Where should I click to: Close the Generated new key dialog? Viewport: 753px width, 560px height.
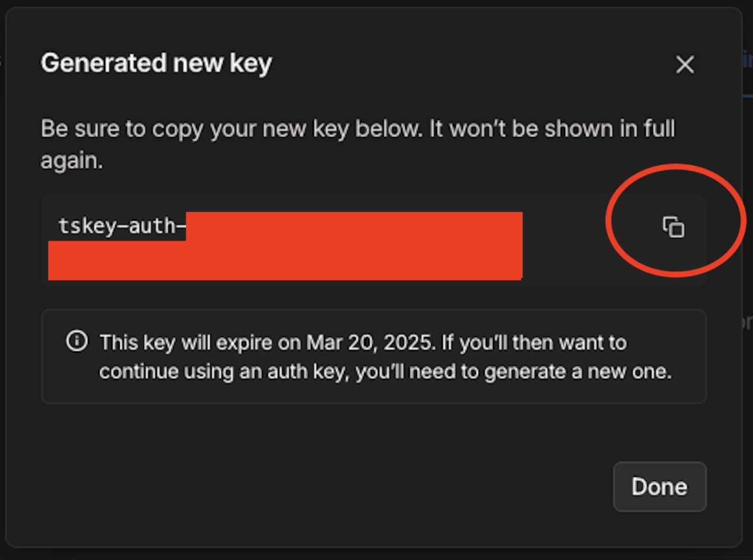(684, 65)
